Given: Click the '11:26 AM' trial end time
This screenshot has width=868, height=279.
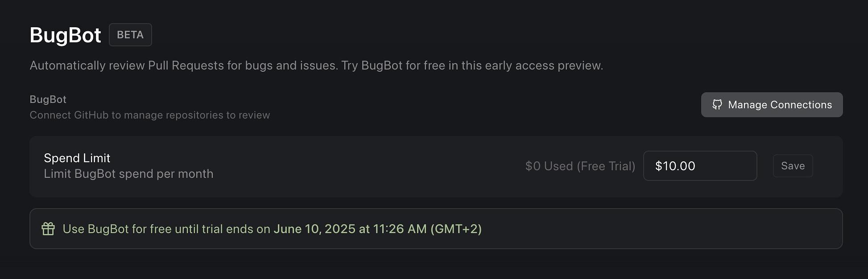Looking at the screenshot, I should pos(400,229).
